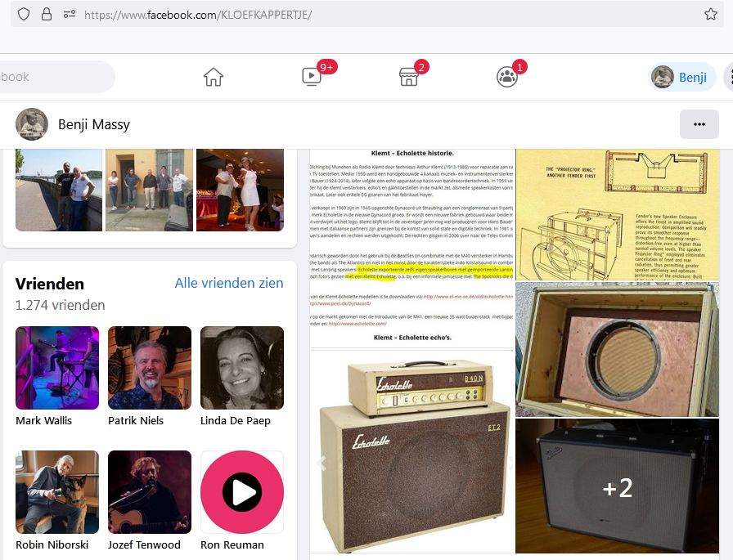
Task: Click the Mark Wallis name link
Action: [x=44, y=421]
